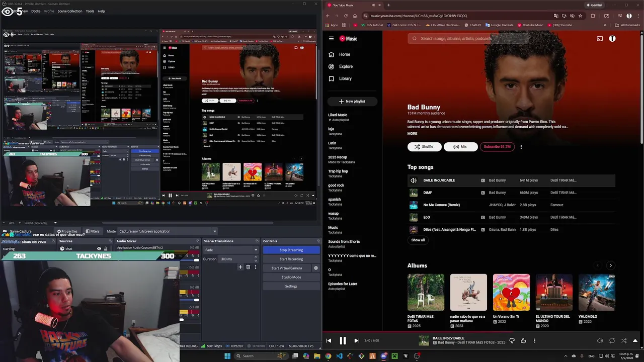
Task: Skip to the next track
Action: (x=357, y=341)
